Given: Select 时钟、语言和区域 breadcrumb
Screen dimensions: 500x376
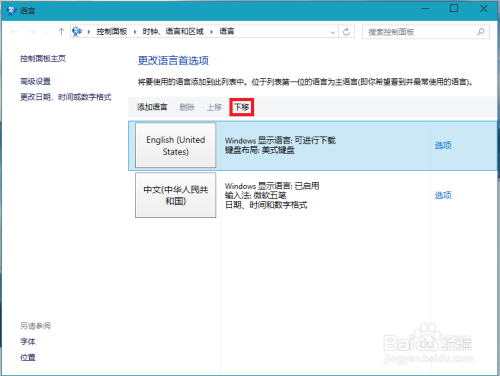Looking at the screenshot, I should coord(173,32).
